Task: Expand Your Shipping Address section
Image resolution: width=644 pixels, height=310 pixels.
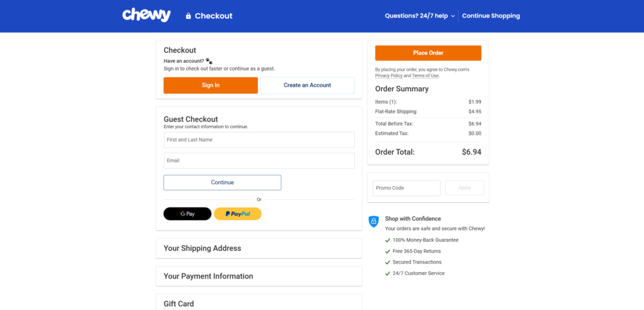Action: point(258,248)
